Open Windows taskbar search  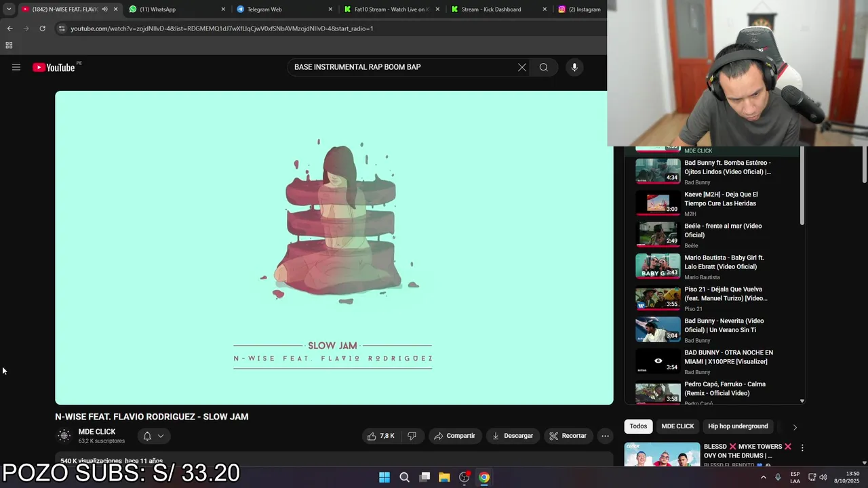click(404, 477)
